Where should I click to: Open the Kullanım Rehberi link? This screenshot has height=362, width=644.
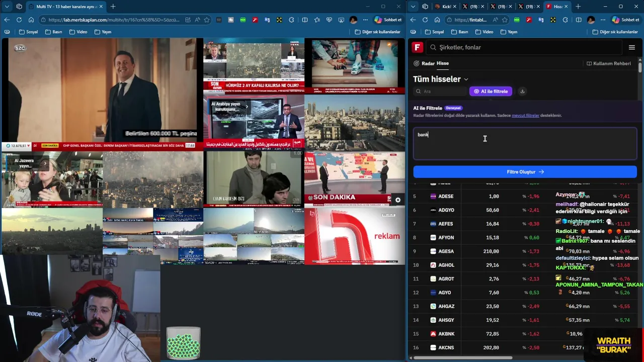point(609,63)
